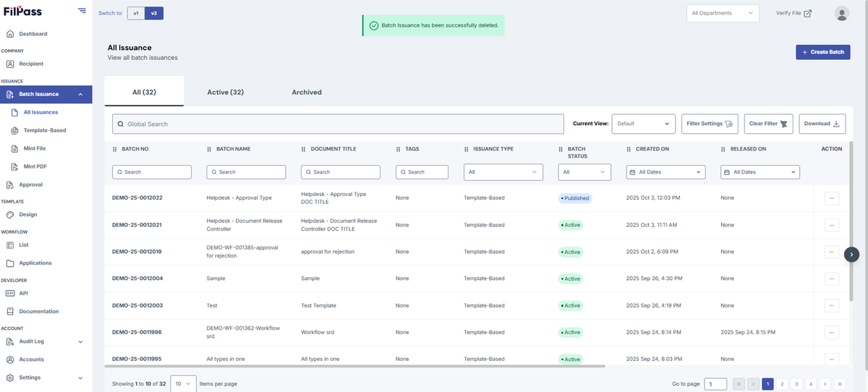Switch to version v1
The image size is (868, 392).
coord(136,13)
